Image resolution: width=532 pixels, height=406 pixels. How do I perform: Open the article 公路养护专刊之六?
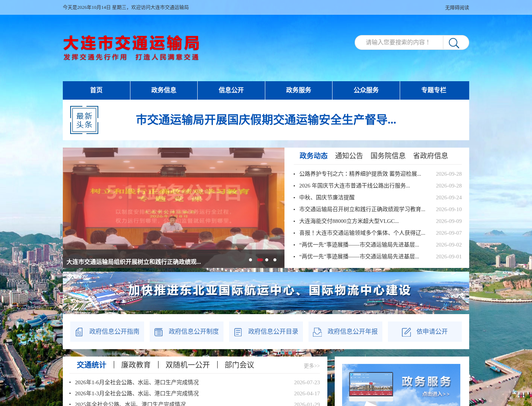click(360, 174)
